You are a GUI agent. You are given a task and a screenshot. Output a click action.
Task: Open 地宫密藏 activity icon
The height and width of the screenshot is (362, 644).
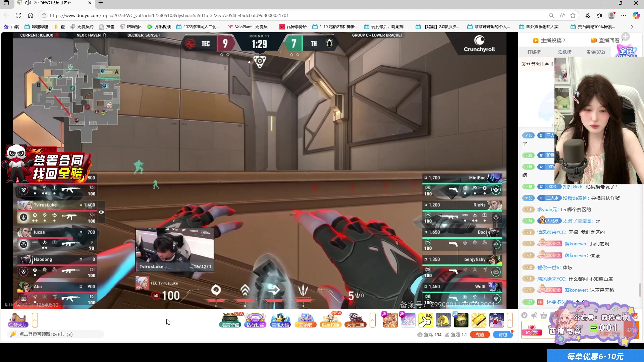coord(230,320)
